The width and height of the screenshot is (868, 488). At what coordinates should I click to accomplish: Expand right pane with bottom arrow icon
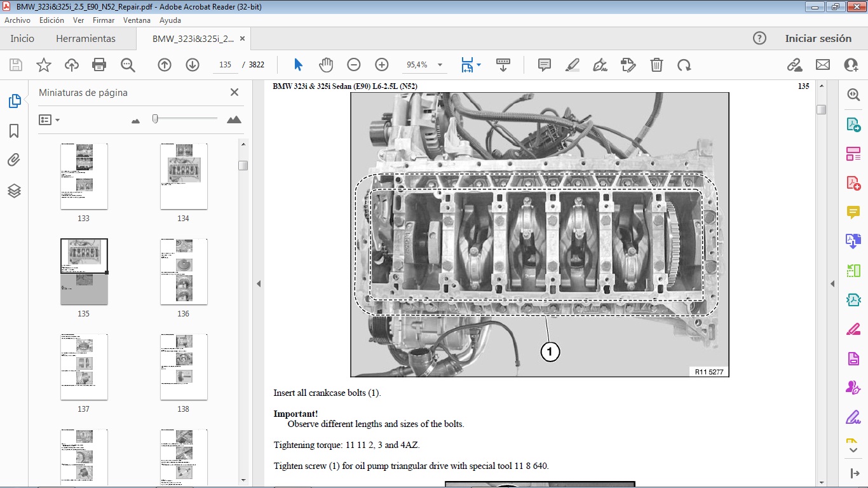(853, 473)
